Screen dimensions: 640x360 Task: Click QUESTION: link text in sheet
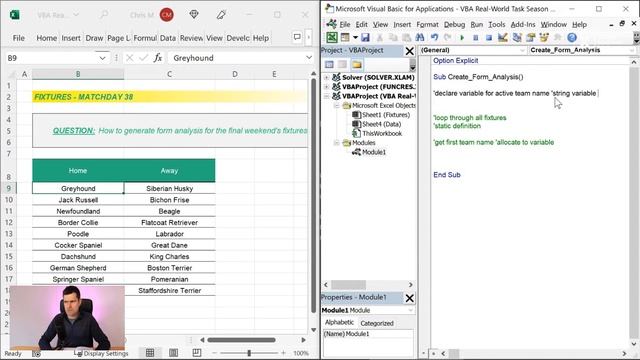(73, 131)
